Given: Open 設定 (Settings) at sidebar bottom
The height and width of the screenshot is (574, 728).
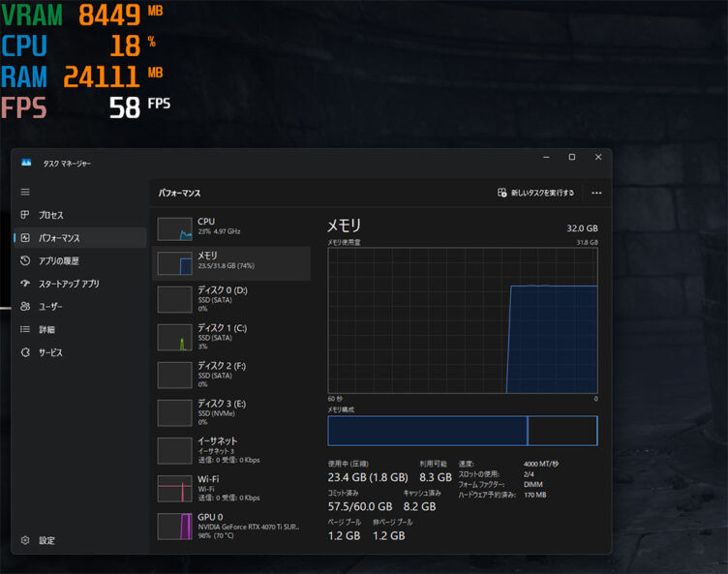Looking at the screenshot, I should click(79, 540).
